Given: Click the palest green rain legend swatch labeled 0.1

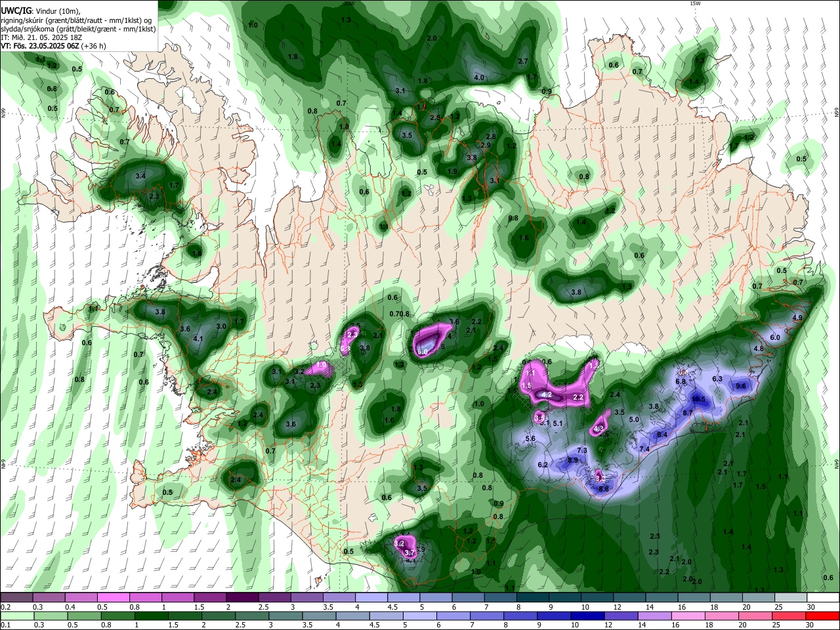Looking at the screenshot, I should (x=16, y=616).
